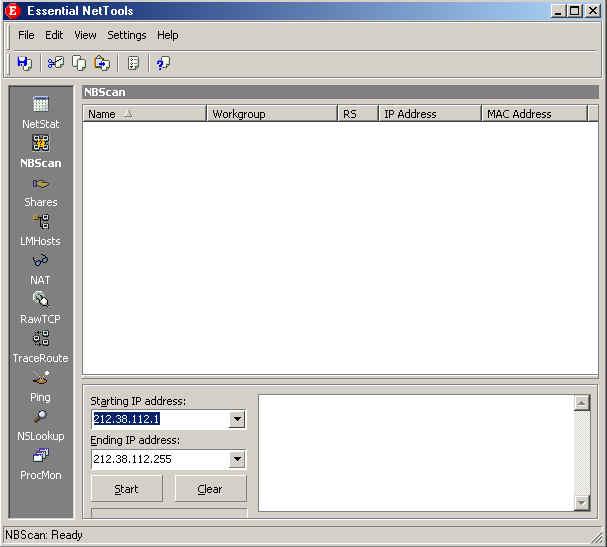Image resolution: width=607 pixels, height=547 pixels.
Task: Expand the Starting IP address dropdown
Action: 237,419
